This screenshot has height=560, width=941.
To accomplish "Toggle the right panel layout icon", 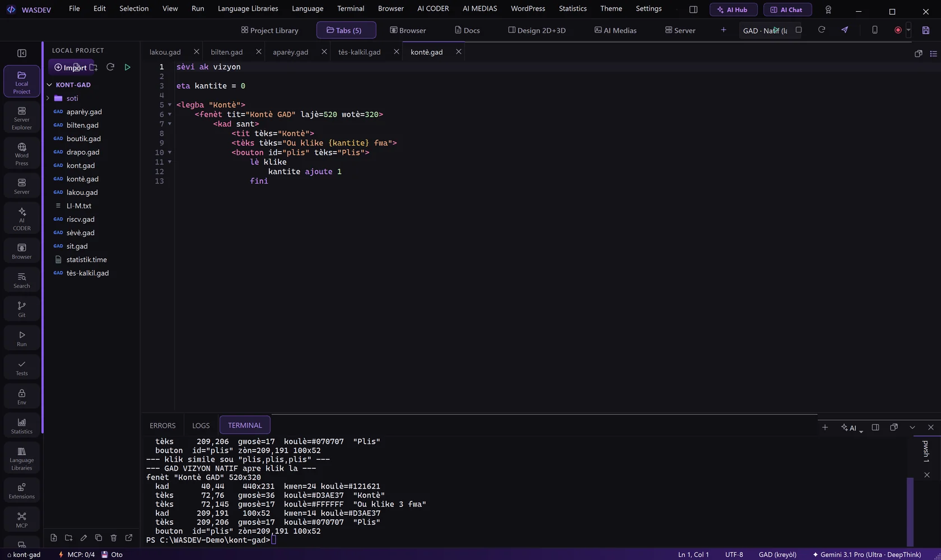I will pyautogui.click(x=693, y=10).
